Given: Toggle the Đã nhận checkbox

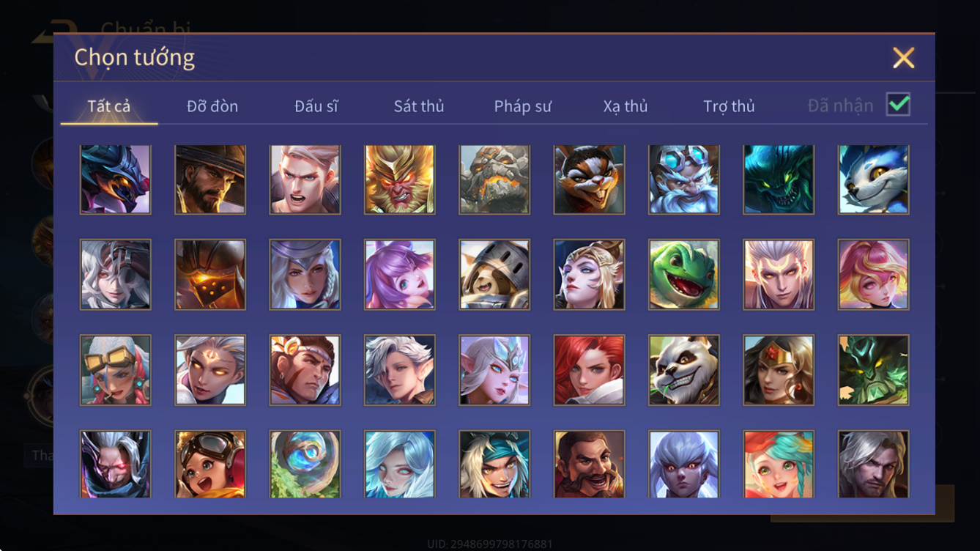Looking at the screenshot, I should click(898, 105).
